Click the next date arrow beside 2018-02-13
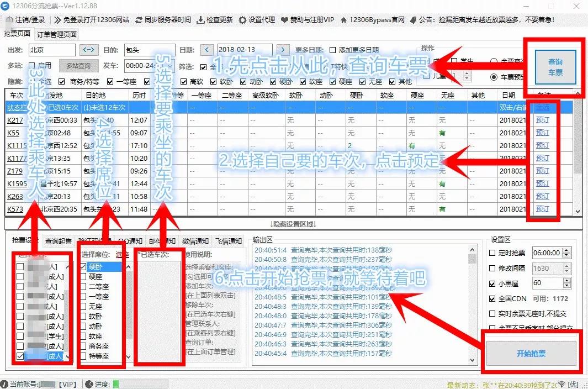 coord(283,49)
